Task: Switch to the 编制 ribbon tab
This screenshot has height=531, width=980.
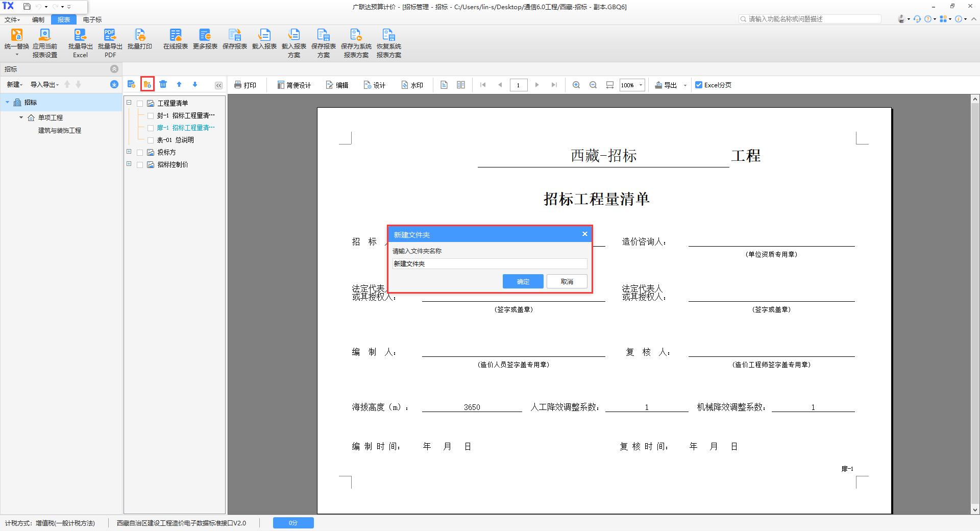Action: point(38,19)
